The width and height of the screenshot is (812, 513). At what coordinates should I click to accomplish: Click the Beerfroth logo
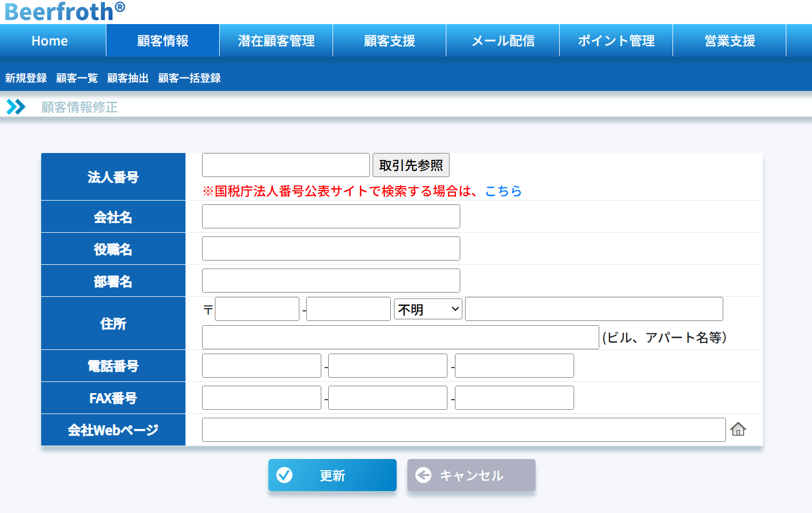click(x=64, y=12)
